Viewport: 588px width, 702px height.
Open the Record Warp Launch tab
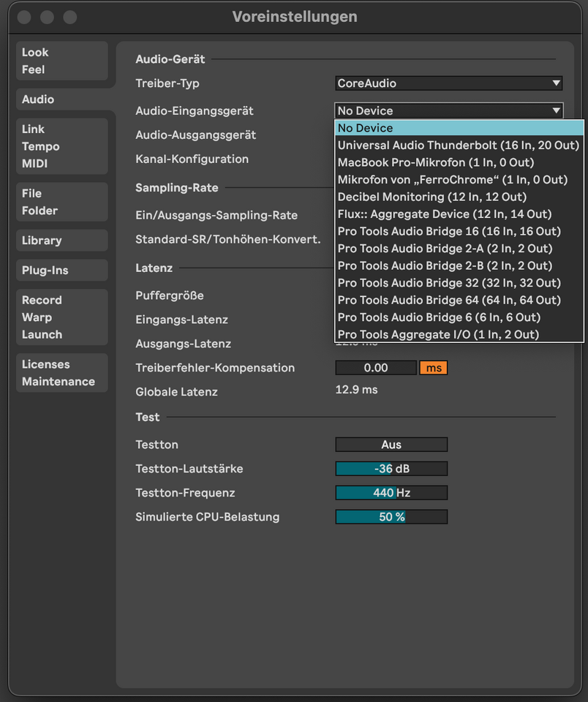(x=62, y=317)
